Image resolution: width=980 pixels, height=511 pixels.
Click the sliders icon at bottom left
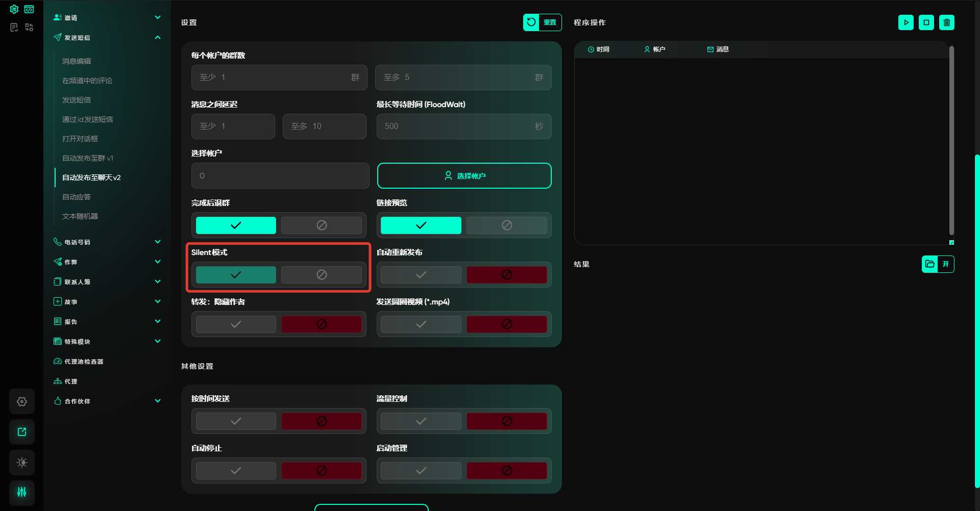tap(22, 492)
